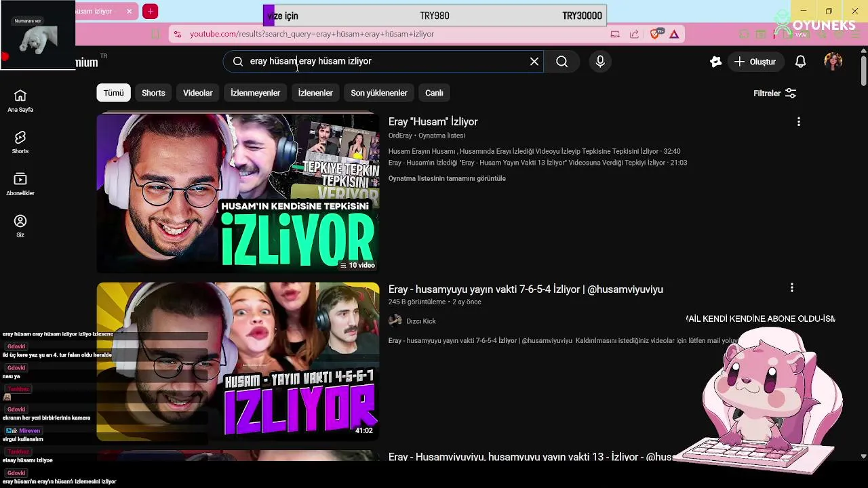The height and width of the screenshot is (488, 868).
Task: Open the Dızcı Kick channel link
Action: coord(421,321)
